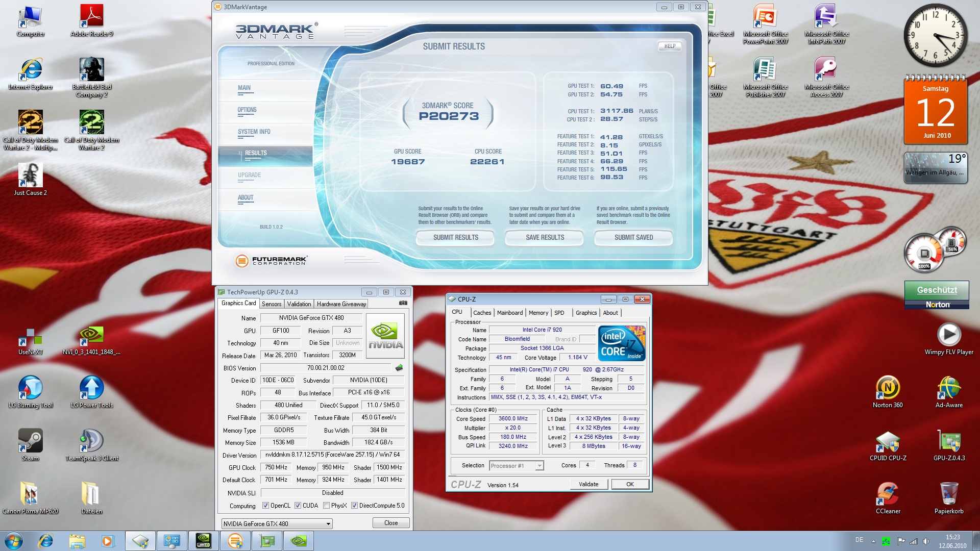The height and width of the screenshot is (551, 980).
Task: Click the desktop calendar gadget
Action: pyautogui.click(x=936, y=110)
